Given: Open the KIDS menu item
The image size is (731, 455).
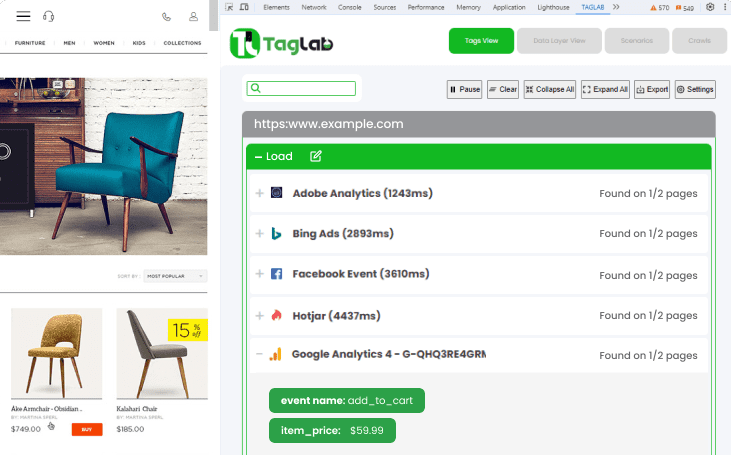Looking at the screenshot, I should [139, 43].
